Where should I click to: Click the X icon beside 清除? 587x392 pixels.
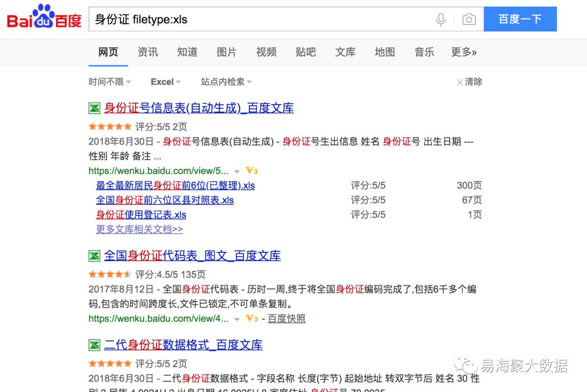(x=460, y=82)
